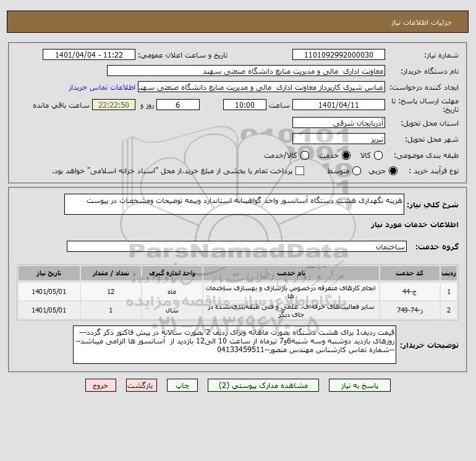Open مشاهده مدارک پیوستی (2) attachments
476x461 pixels.
(x=263, y=386)
